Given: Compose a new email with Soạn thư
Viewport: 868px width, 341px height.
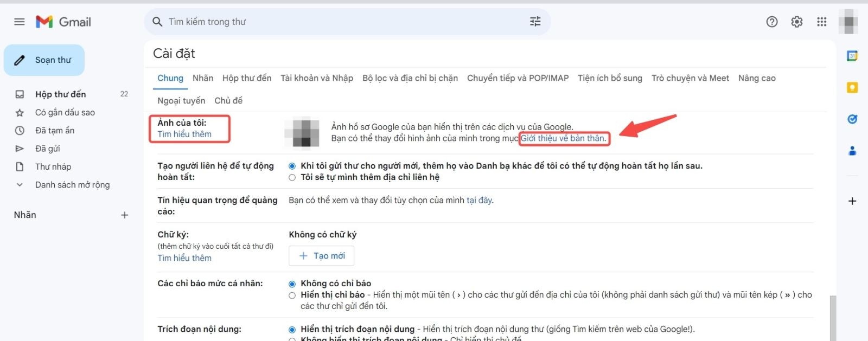Looking at the screenshot, I should [x=44, y=60].
